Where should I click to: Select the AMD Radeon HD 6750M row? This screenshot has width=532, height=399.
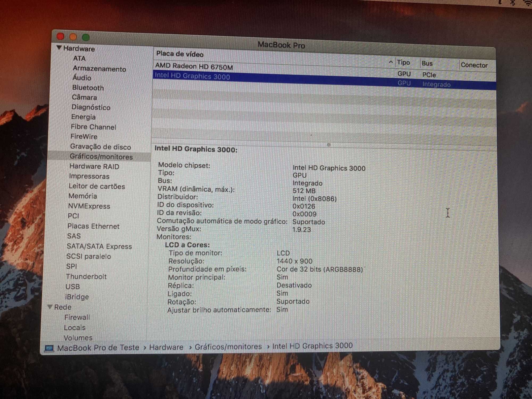(324, 70)
